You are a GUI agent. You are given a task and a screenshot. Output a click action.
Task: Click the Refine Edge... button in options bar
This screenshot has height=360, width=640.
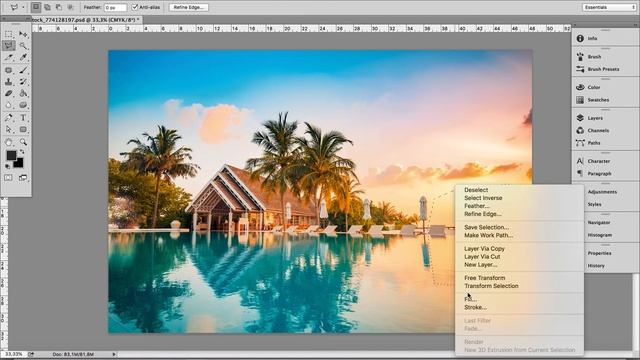[189, 7]
